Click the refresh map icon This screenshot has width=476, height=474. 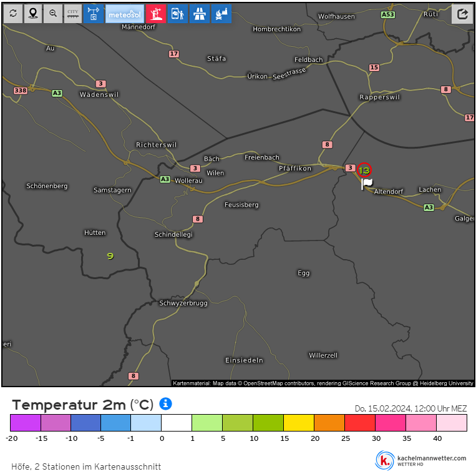coord(13,14)
